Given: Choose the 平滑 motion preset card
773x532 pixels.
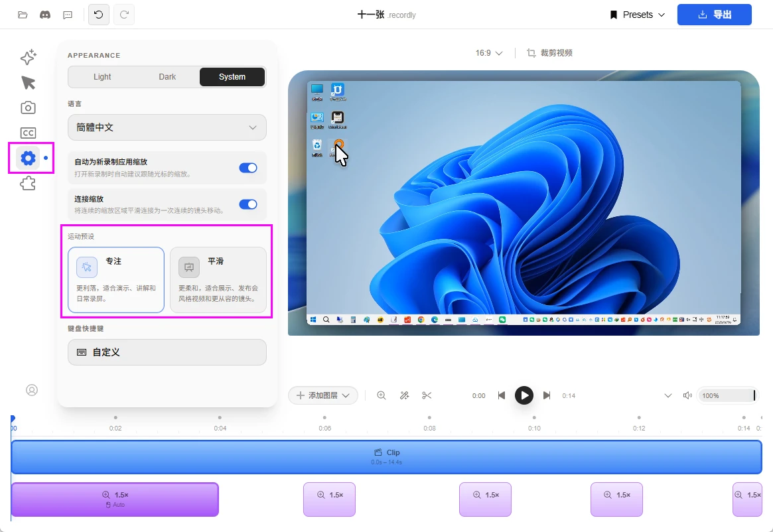Looking at the screenshot, I should (218, 279).
